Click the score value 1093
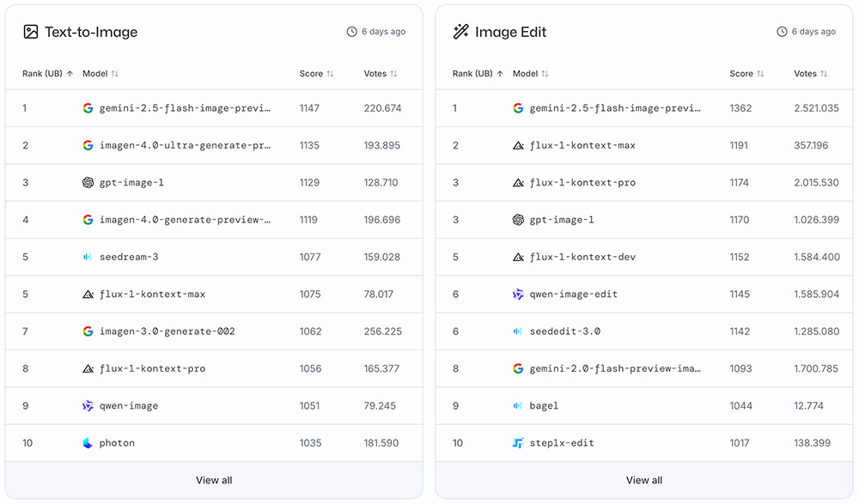859x504 pixels. pos(740,369)
